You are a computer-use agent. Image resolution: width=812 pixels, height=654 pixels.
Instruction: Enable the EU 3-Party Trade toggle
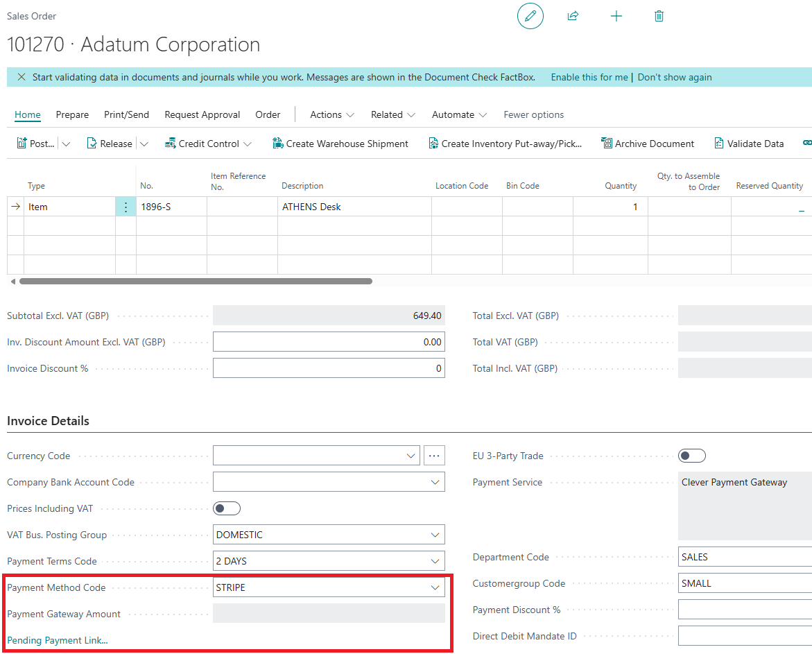(691, 456)
